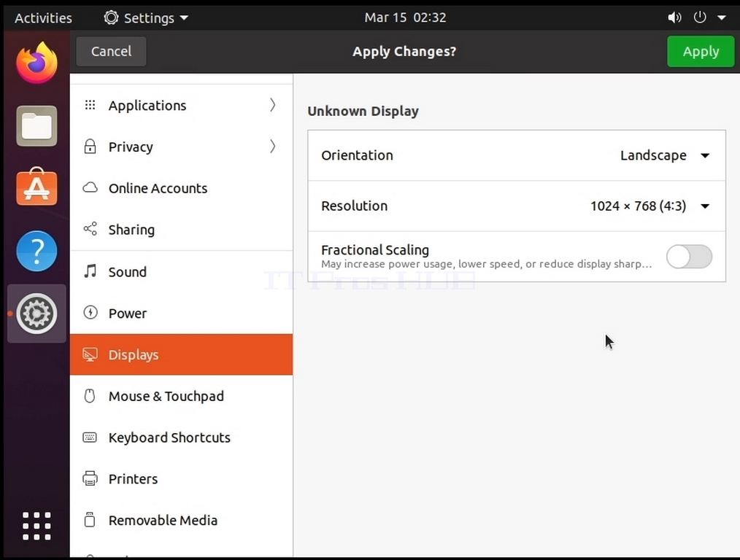Click the Sharing icon in sidebar

click(90, 229)
